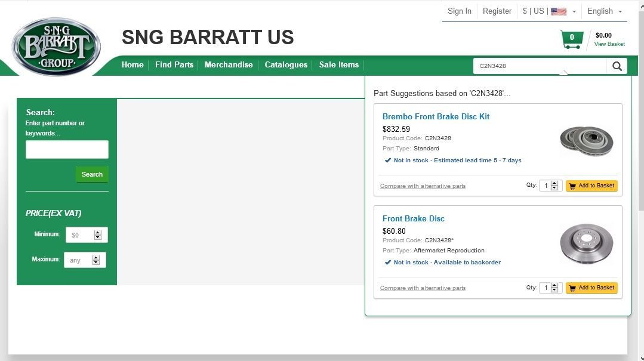This screenshot has height=361, width=644.
Task: Open the green shopping basket icon
Action: click(x=571, y=39)
